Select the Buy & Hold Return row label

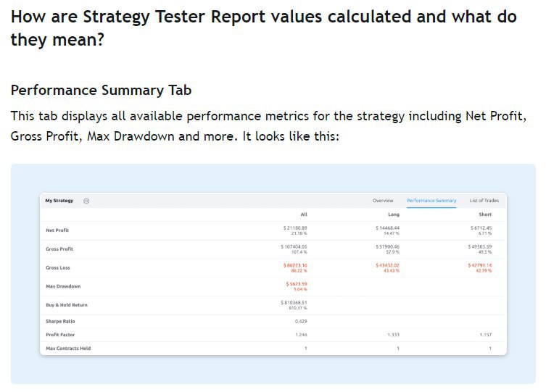tap(67, 305)
